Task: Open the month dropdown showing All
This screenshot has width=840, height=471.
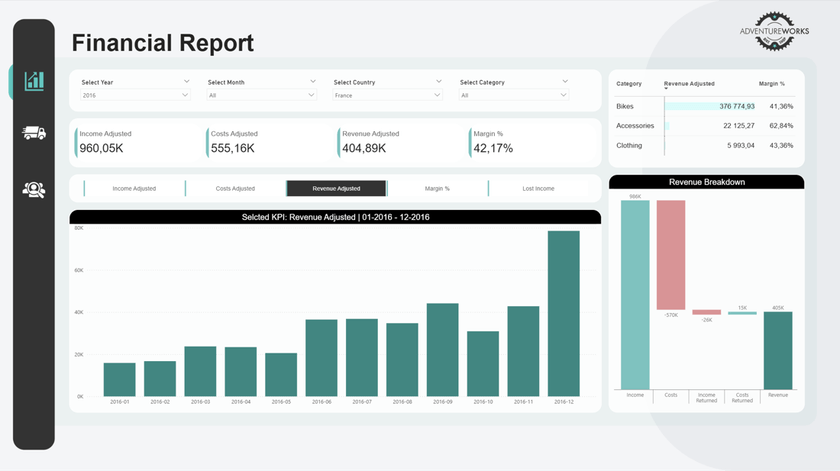Action: click(x=261, y=95)
